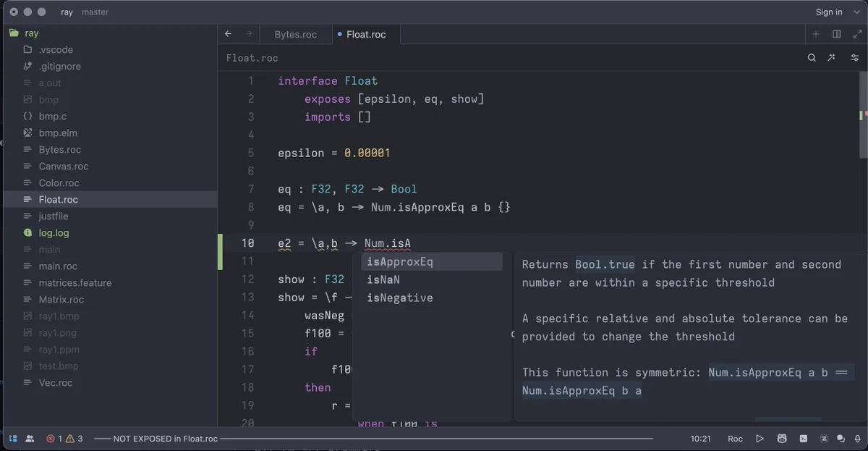Split the editor pane
The image size is (868, 451).
(x=837, y=34)
